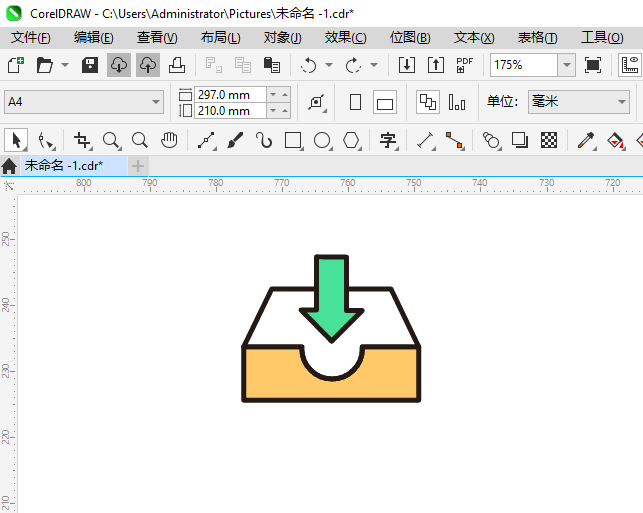Viewport: 643px width, 513px height.
Task: Click the second magnifier zoom icon
Action: [x=140, y=140]
